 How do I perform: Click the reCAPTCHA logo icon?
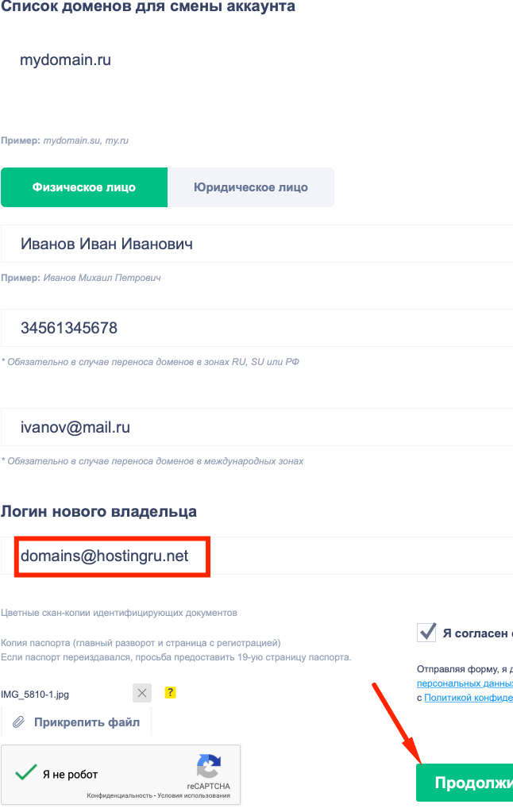pyautogui.click(x=209, y=767)
